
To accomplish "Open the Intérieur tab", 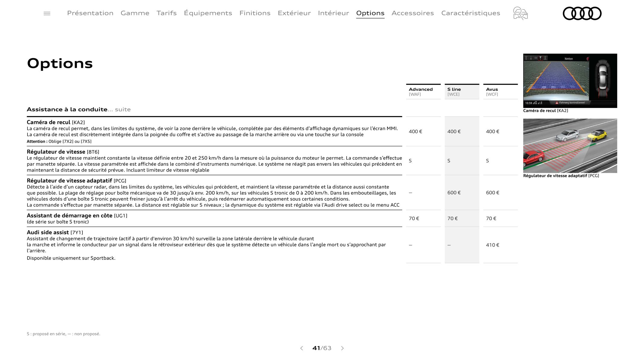I will pyautogui.click(x=333, y=13).
